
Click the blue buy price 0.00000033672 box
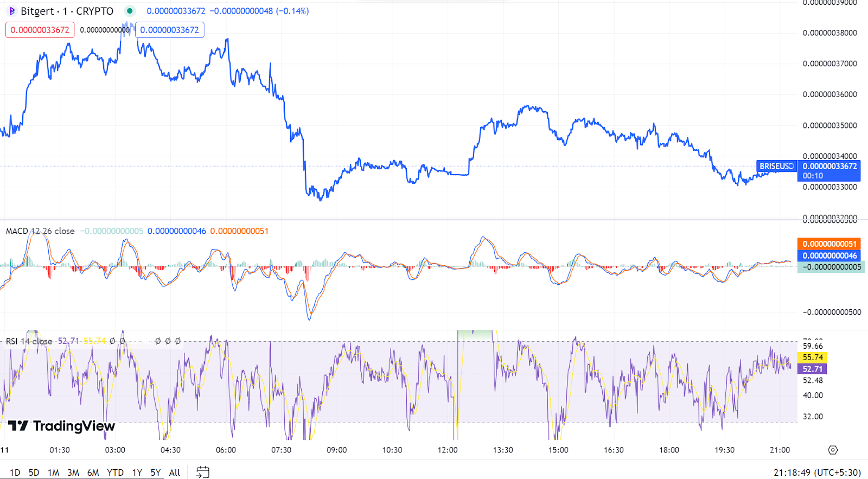(170, 30)
